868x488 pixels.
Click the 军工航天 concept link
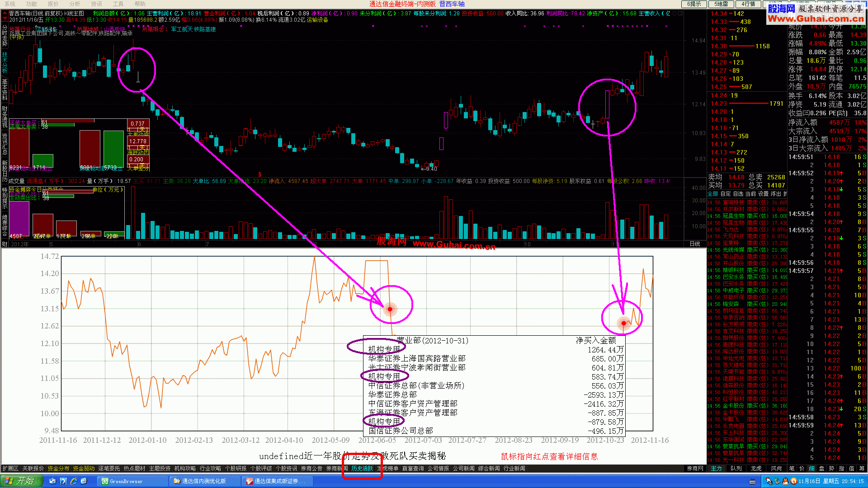181,29
